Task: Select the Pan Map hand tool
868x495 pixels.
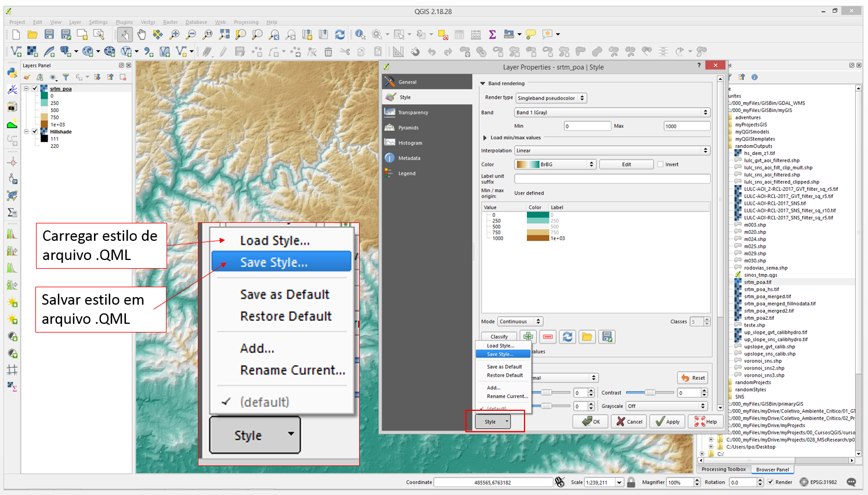Action: coord(142,35)
